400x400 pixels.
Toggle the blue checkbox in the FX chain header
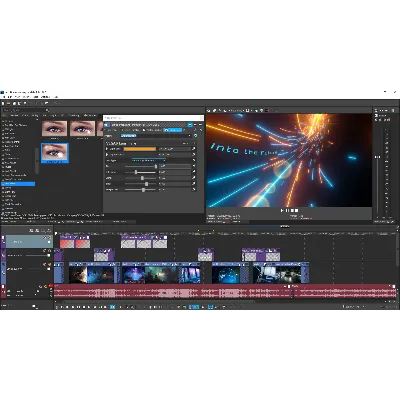pos(190,125)
